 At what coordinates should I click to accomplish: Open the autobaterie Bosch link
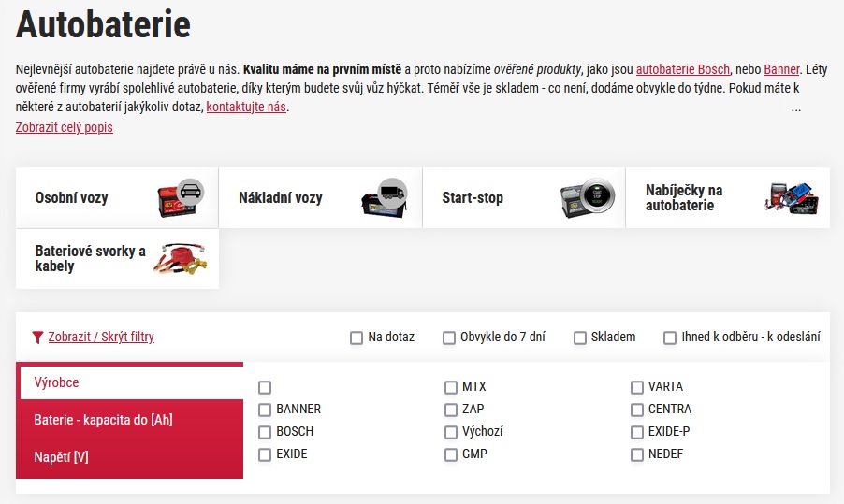(x=683, y=69)
